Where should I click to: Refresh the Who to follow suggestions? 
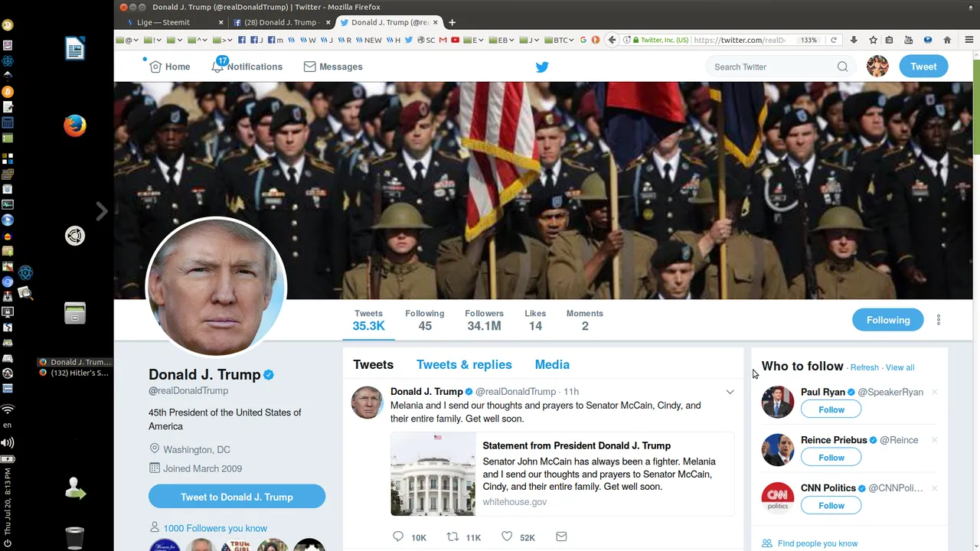click(x=864, y=367)
